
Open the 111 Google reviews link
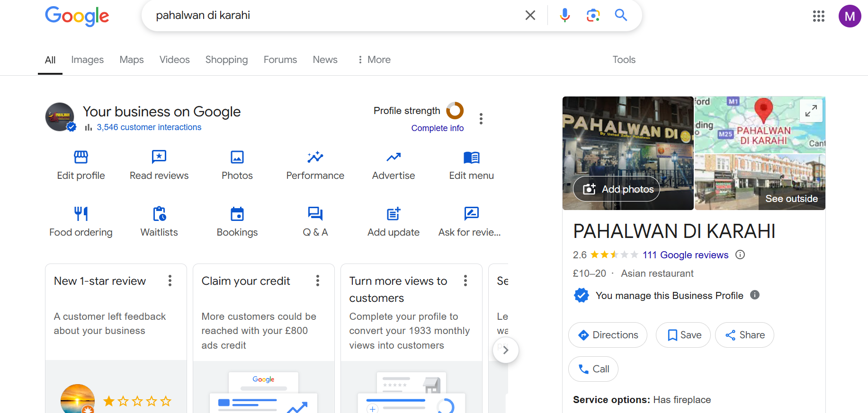685,255
